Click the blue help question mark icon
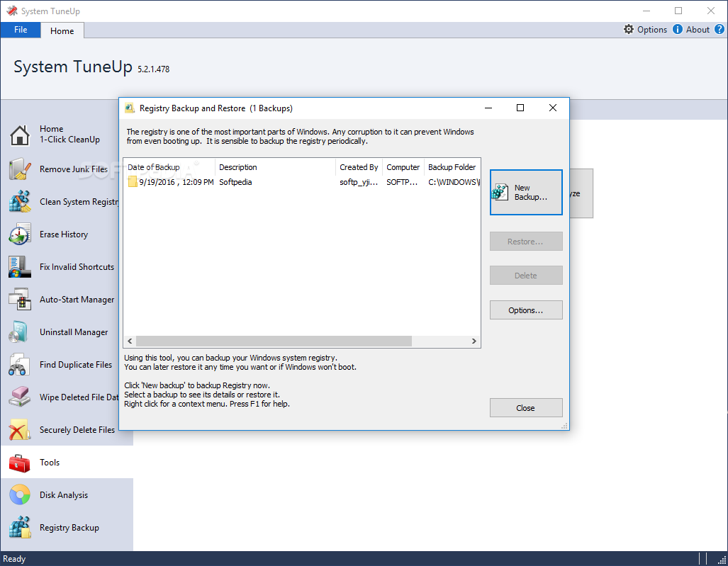This screenshot has height=566, width=728. click(x=719, y=29)
